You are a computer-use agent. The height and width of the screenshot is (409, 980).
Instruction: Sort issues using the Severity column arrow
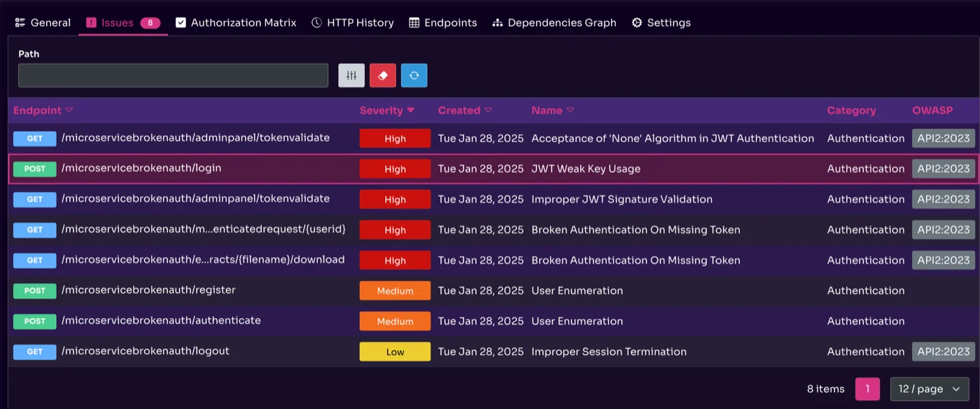point(411,110)
